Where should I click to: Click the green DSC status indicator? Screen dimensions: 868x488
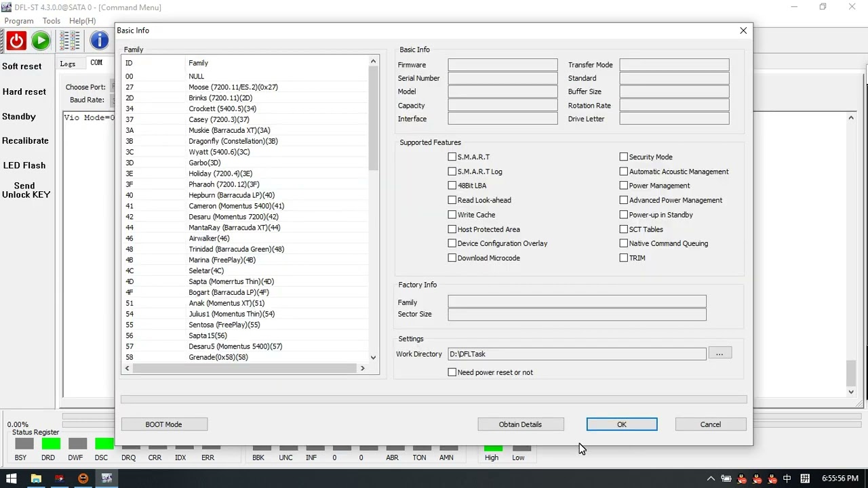click(104, 444)
